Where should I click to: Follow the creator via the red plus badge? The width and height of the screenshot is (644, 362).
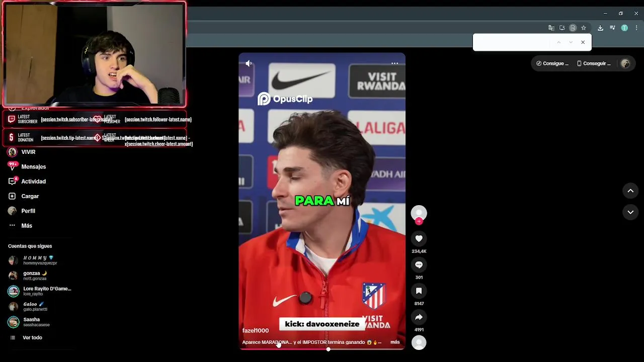pos(419,221)
